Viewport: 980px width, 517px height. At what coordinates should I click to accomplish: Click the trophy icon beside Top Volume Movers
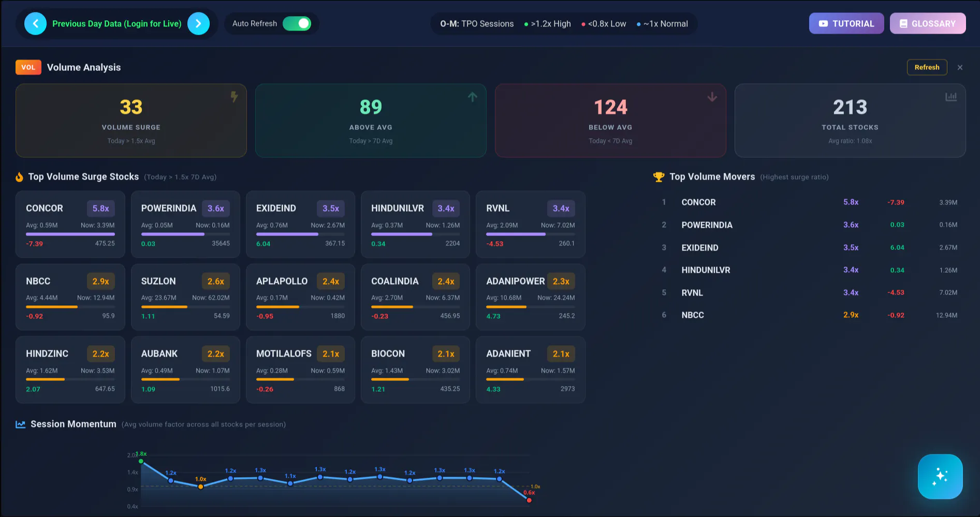click(x=659, y=177)
